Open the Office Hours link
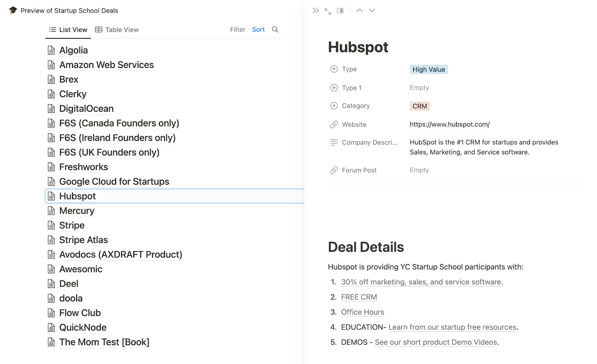The height and width of the screenshot is (364, 597). [363, 312]
